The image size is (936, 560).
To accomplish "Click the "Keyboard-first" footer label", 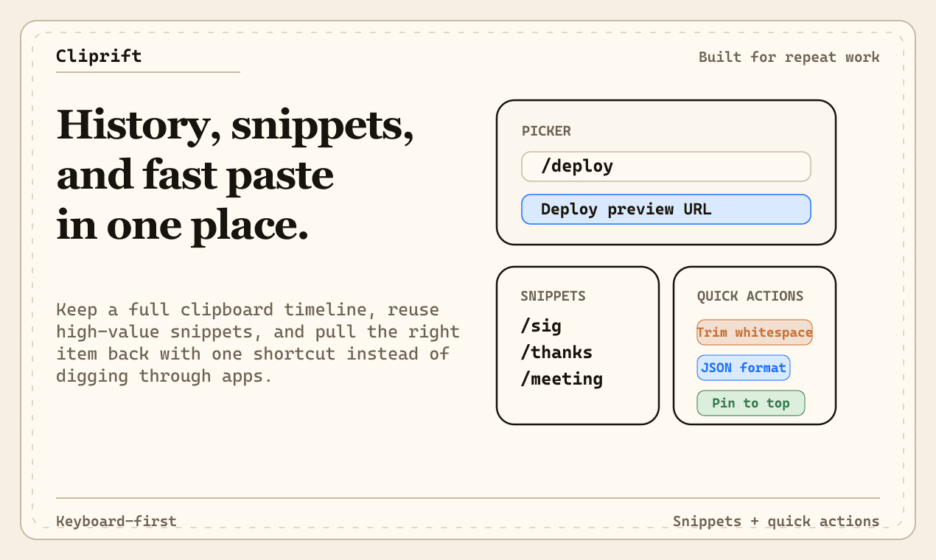I will (116, 522).
